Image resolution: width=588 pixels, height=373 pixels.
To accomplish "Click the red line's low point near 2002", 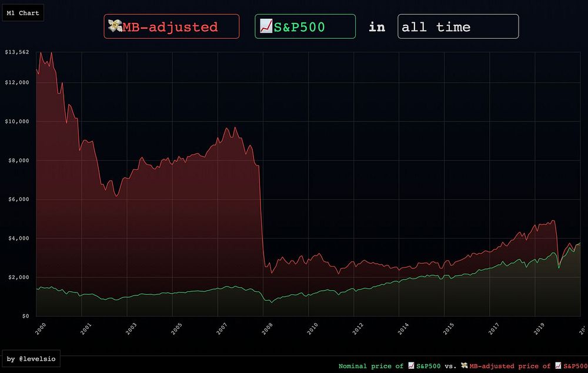I will click(x=116, y=196).
